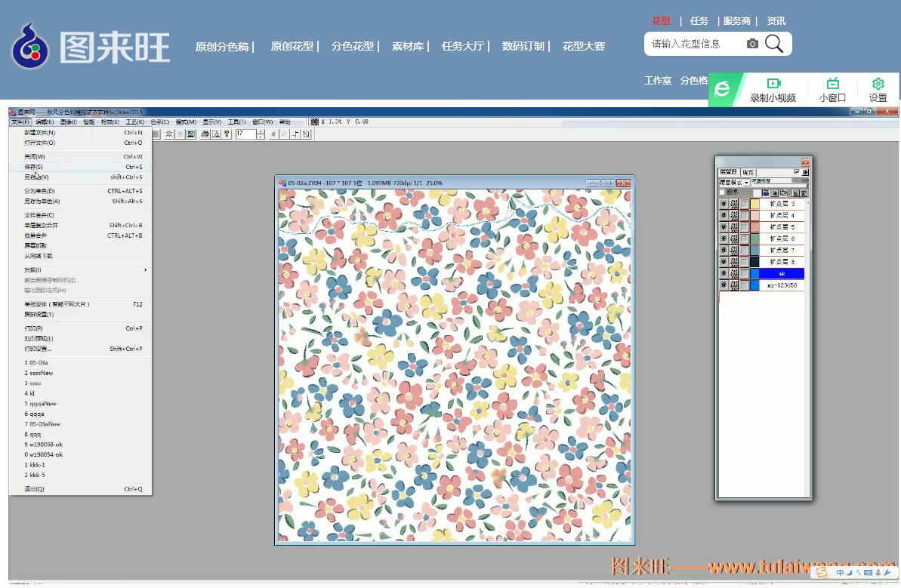901x588 pixels.
Task: Click the magnifier search icon
Action: coord(774,44)
